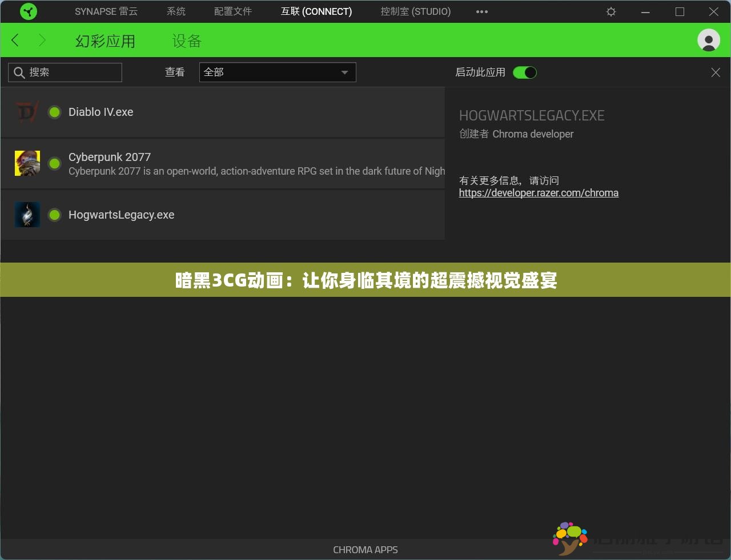Go forward with the right arrow
Screen dimensions: 731x560
coord(42,40)
